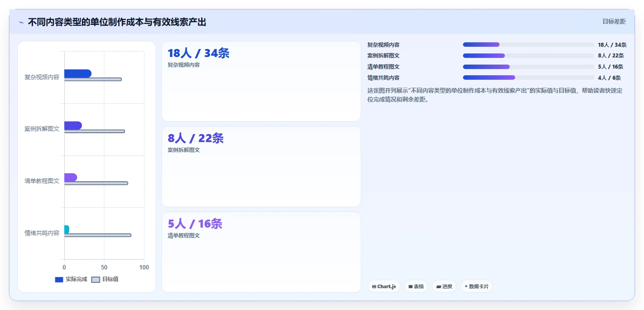The image size is (644, 310).
Task: Click the 案例拆解图文 progress bar
Action: tap(528, 56)
